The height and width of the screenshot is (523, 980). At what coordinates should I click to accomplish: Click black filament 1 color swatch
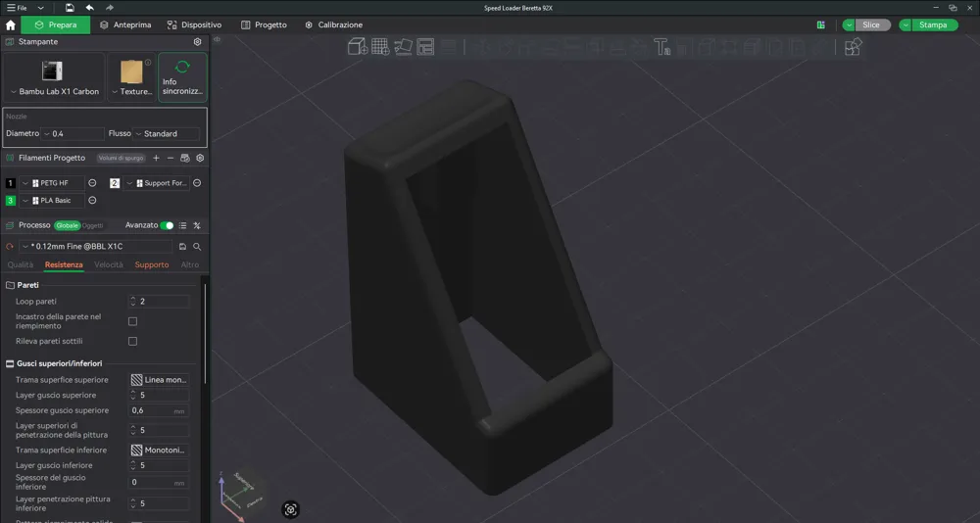[10, 183]
